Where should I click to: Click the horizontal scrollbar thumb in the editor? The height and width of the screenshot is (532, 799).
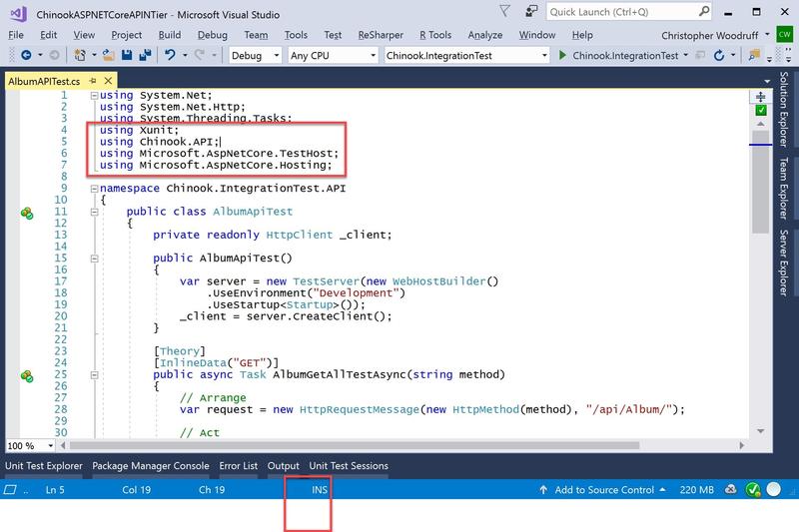[x=355, y=445]
